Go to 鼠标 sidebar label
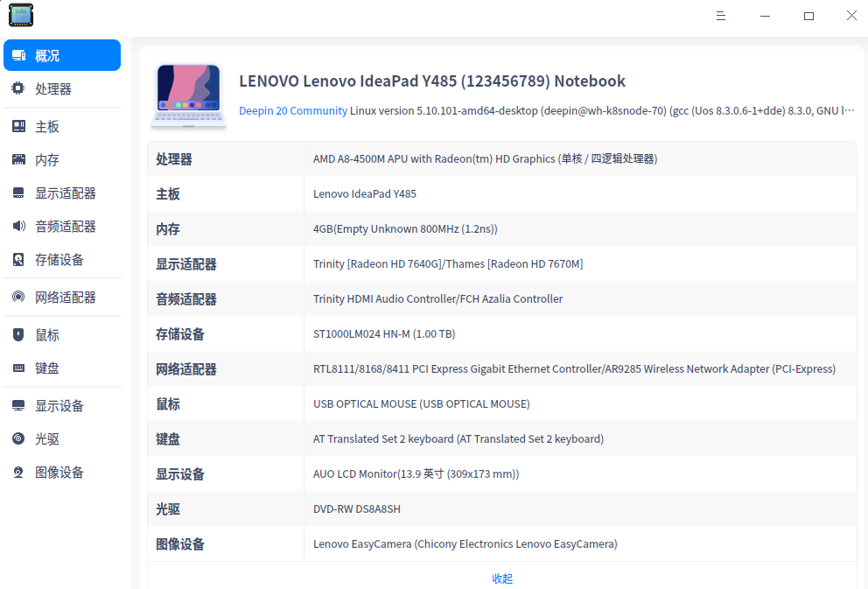Image resolution: width=868 pixels, height=589 pixels. (x=47, y=335)
